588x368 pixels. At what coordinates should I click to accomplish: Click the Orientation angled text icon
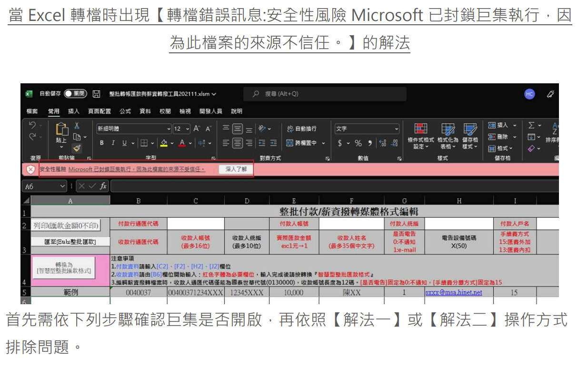coord(262,129)
